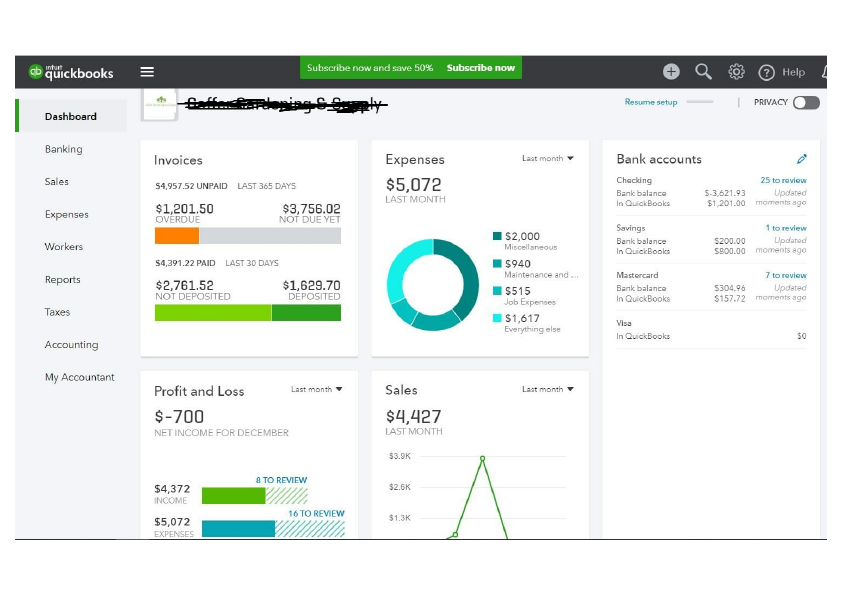The width and height of the screenshot is (842, 595).
Task: Select My Accountant in the sidebar
Action: pos(79,377)
